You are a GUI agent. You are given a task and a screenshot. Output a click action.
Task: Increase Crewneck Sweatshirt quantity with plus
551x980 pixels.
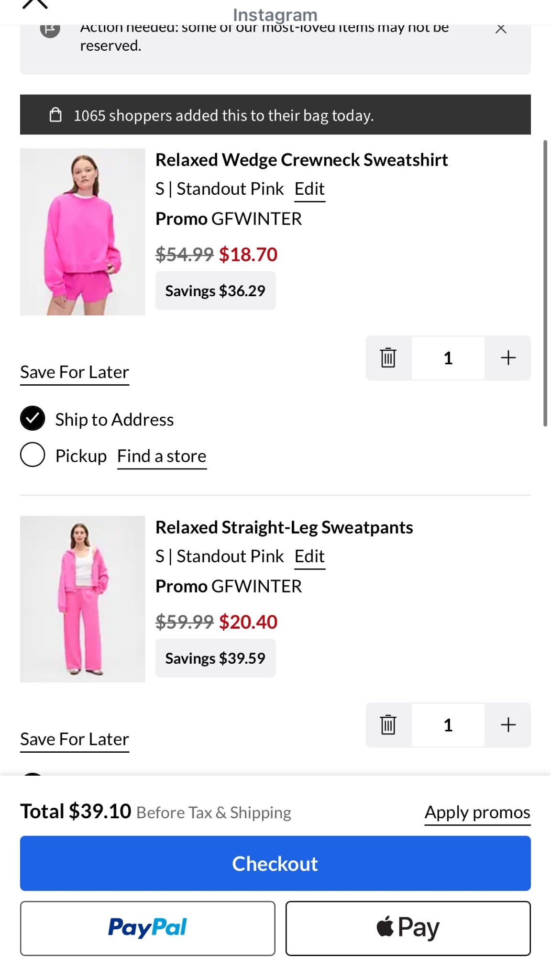coord(508,358)
